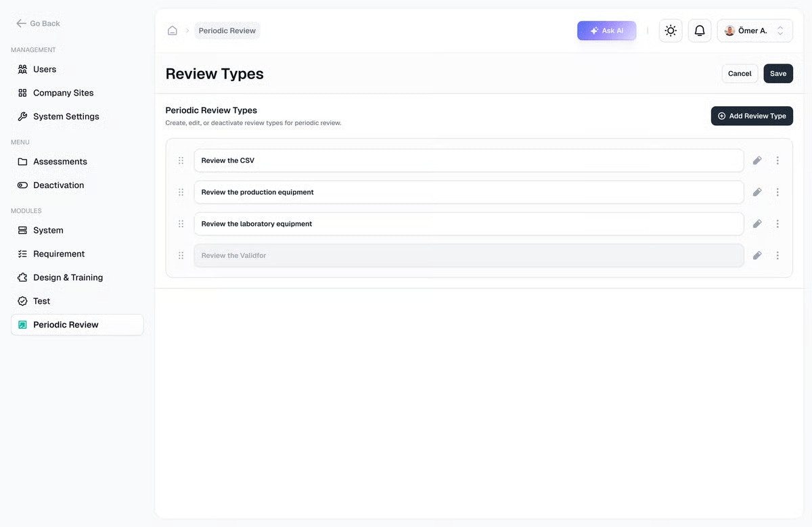Select the Company Sites icon
The height and width of the screenshot is (527, 812).
pyautogui.click(x=22, y=93)
